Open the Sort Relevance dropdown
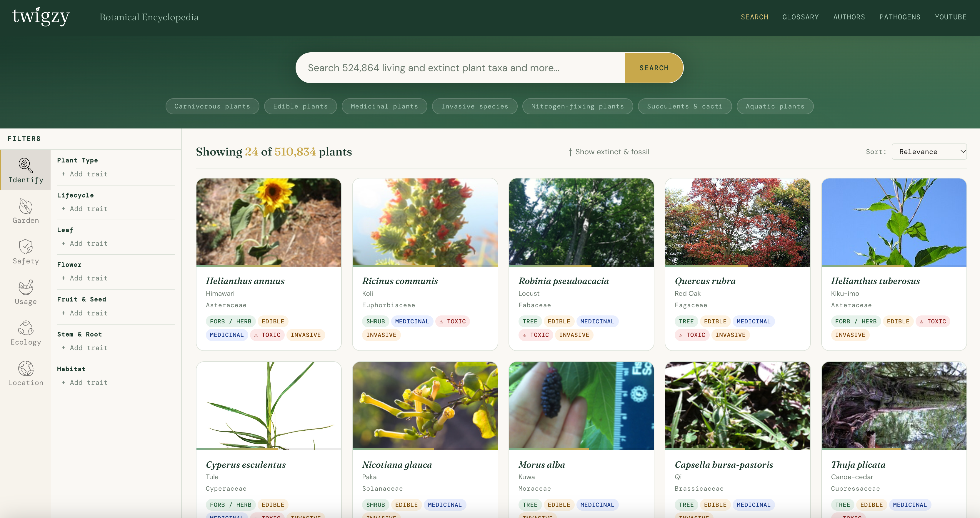Image resolution: width=980 pixels, height=518 pixels. pyautogui.click(x=929, y=152)
